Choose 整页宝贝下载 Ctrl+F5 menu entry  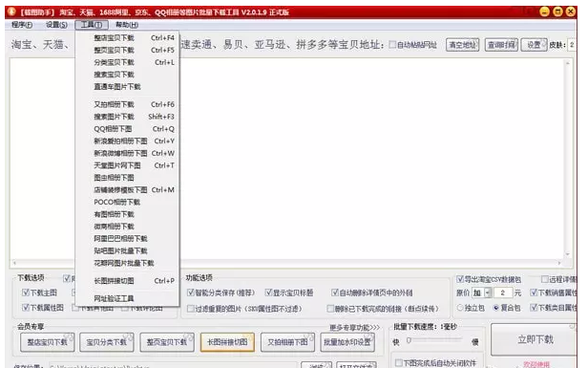point(127,50)
